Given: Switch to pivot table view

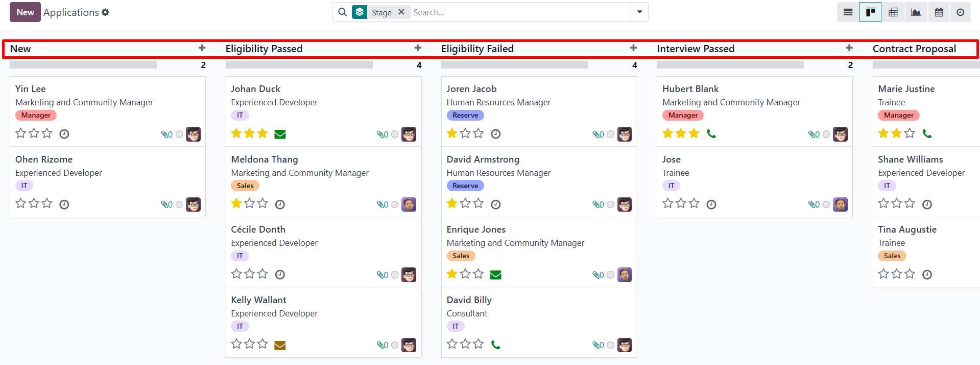Looking at the screenshot, I should pos(893,12).
